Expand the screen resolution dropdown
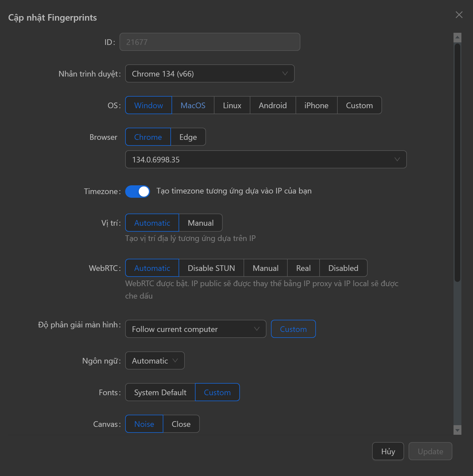The height and width of the screenshot is (476, 473). click(196, 329)
